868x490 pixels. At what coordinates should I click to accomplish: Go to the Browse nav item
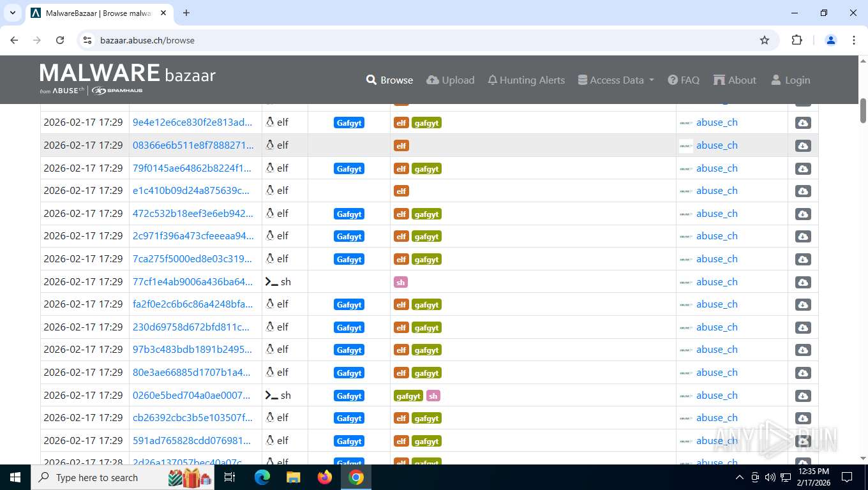coord(389,80)
